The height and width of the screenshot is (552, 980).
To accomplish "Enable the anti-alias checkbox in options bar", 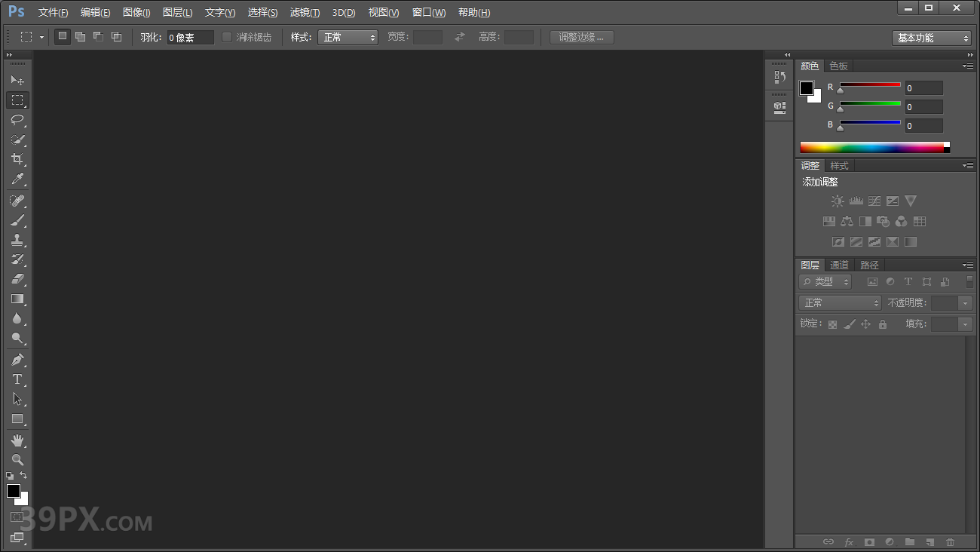I will point(227,36).
